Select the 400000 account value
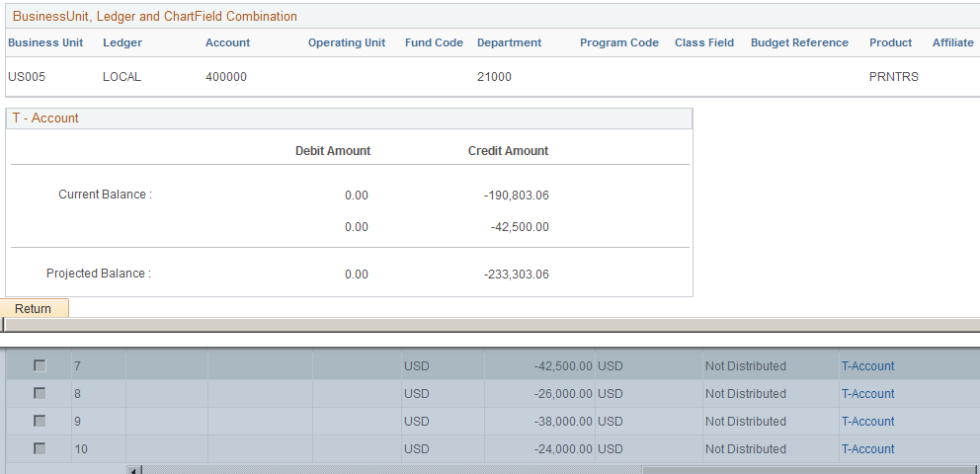Screen dimensions: 980x474 [226, 77]
